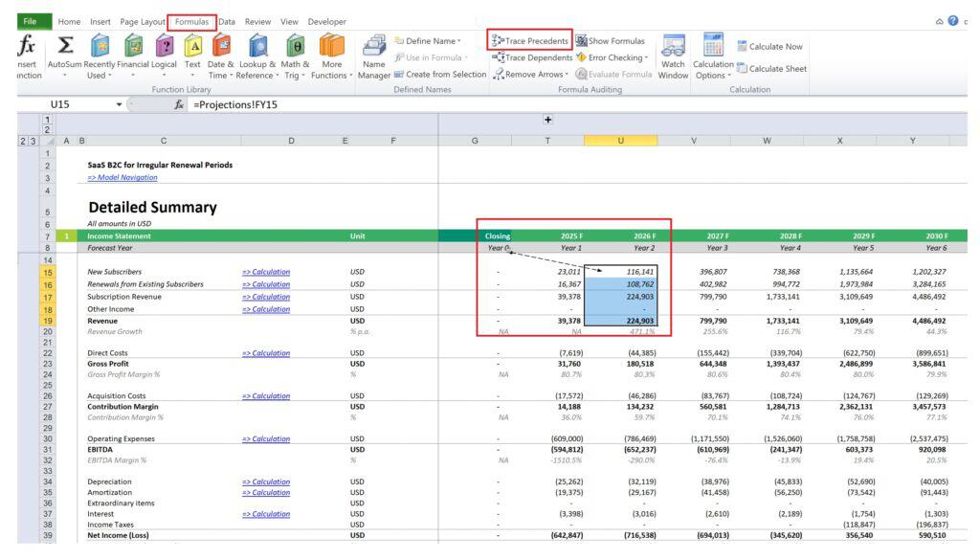Click Calculate Sheet
Screen dimensions: 980x560
point(772,69)
